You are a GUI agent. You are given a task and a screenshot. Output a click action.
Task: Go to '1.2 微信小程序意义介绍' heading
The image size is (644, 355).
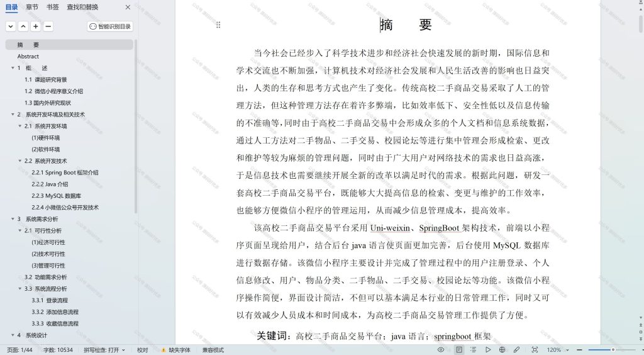coord(53,91)
